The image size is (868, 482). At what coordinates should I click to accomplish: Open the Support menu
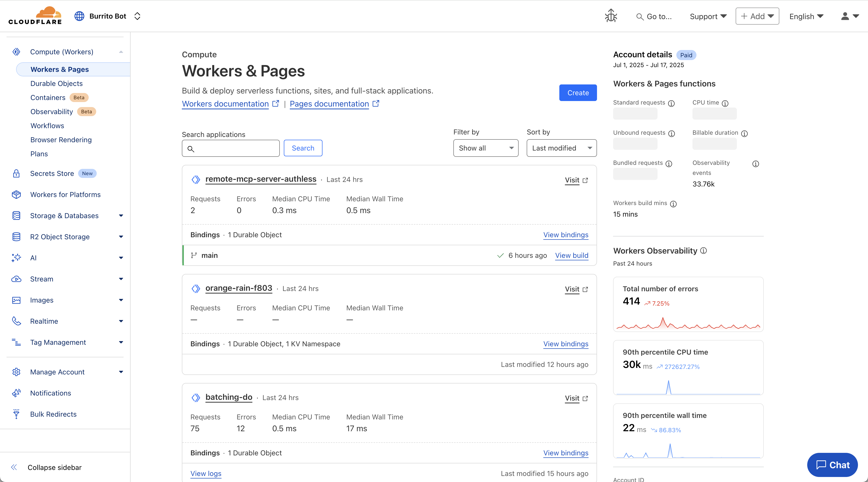(708, 16)
